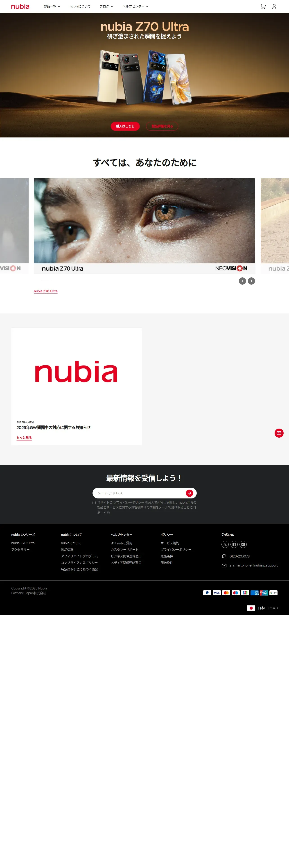The width and height of the screenshot is (289, 868).
Task: Click the Japan flag icon
Action: tap(251, 608)
